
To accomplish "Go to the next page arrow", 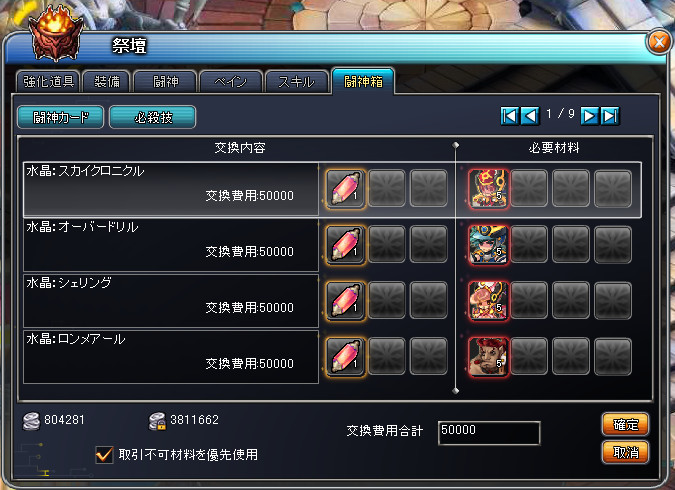I will tap(590, 116).
